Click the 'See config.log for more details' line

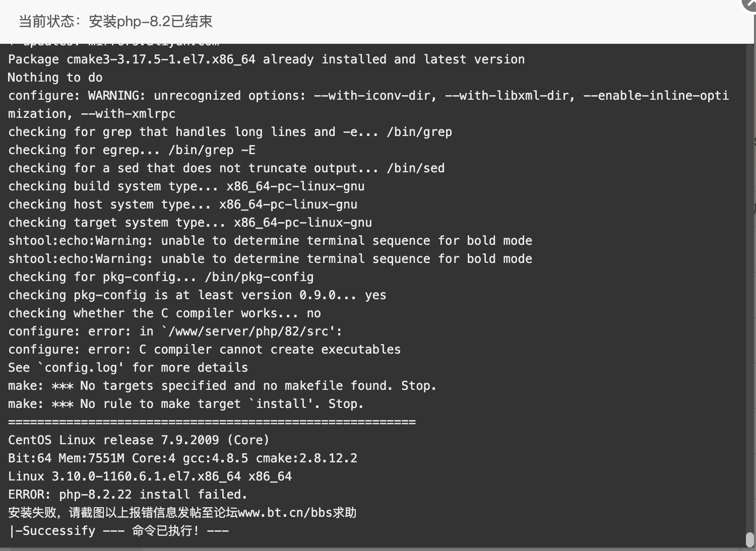pos(128,368)
